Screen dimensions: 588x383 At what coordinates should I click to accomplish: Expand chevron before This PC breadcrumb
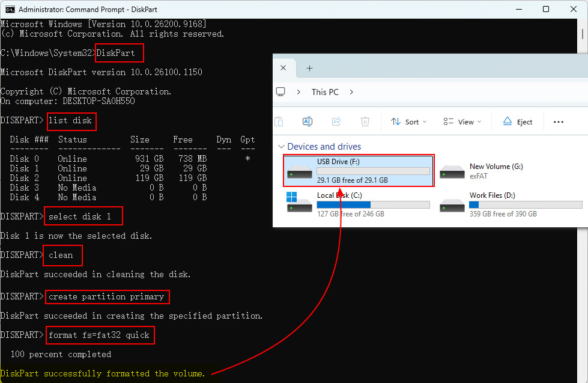(x=299, y=92)
